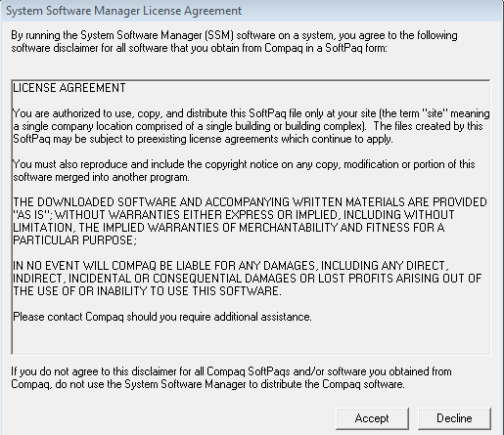
Task: Click the Accept button
Action: (x=372, y=418)
